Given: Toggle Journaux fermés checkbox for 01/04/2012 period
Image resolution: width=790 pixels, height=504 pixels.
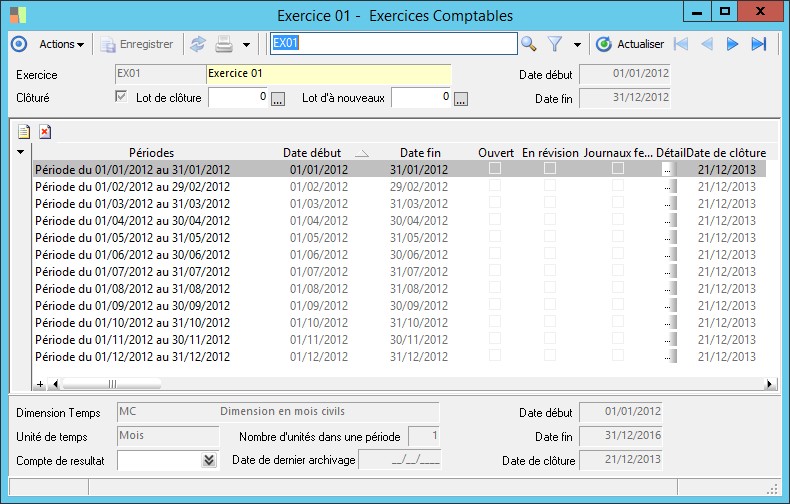Looking at the screenshot, I should tap(618, 219).
